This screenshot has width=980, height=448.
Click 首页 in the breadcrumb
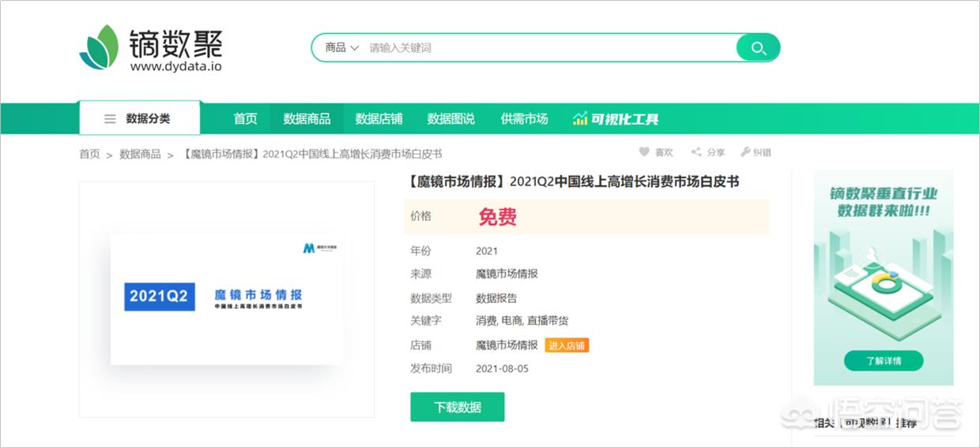(x=89, y=154)
